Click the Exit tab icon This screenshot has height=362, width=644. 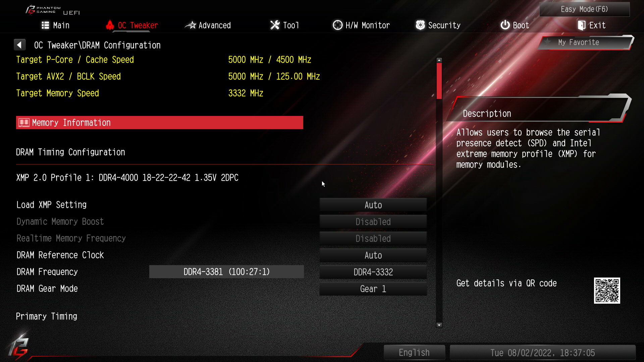click(x=581, y=25)
